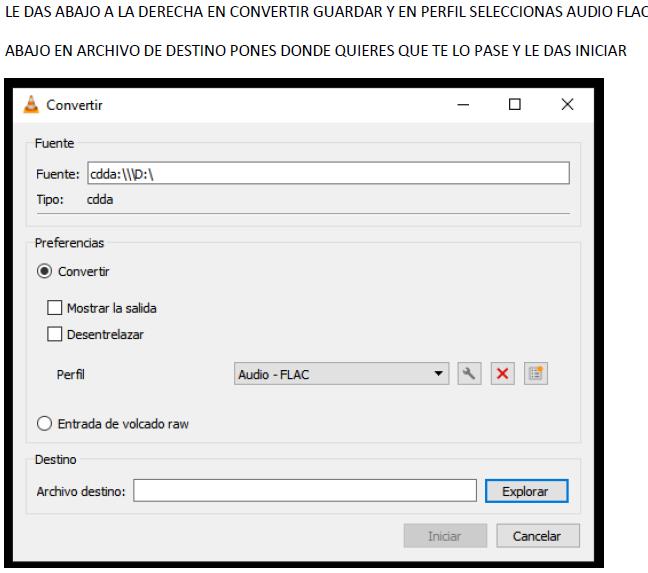Enable Mostrar la salida checkbox
The height and width of the screenshot is (573, 648).
(55, 308)
